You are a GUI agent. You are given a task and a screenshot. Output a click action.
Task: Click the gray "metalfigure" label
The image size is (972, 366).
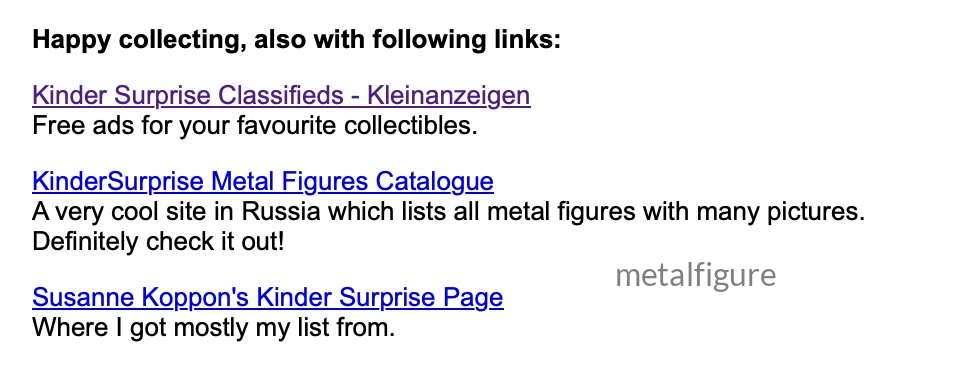tap(696, 275)
